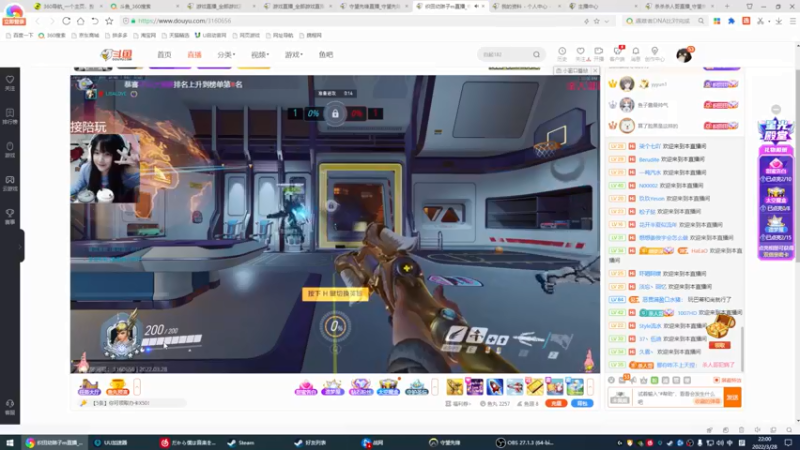Screen dimensions: 800x450
Task: Click the undo arrow icon in browser toolbar
Action: pyautogui.click(x=95, y=21)
